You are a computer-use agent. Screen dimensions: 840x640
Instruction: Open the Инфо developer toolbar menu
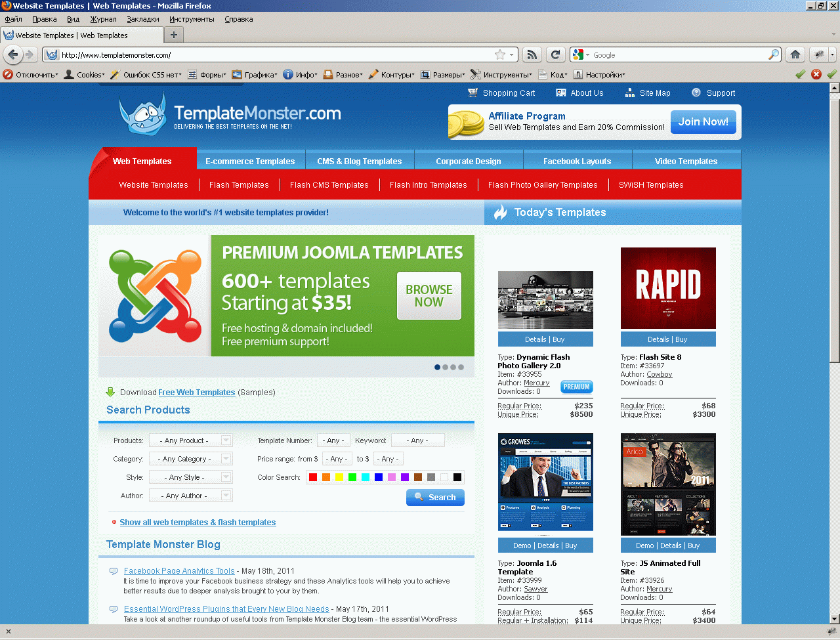coord(301,75)
